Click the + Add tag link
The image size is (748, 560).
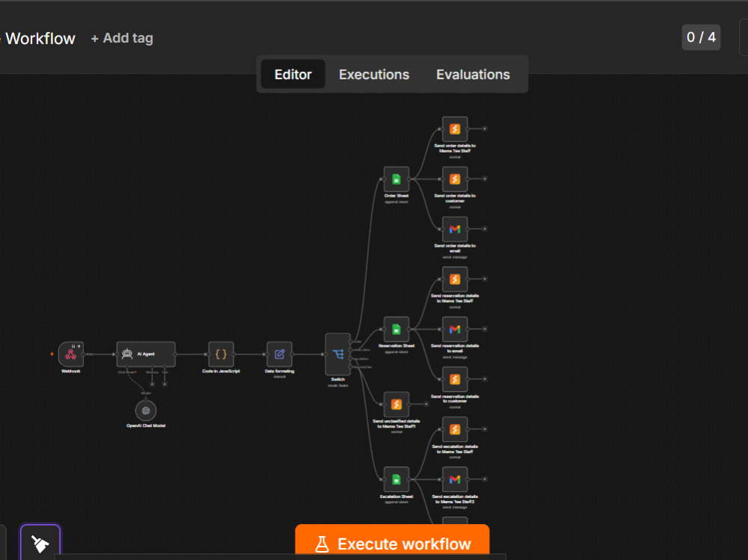[122, 38]
